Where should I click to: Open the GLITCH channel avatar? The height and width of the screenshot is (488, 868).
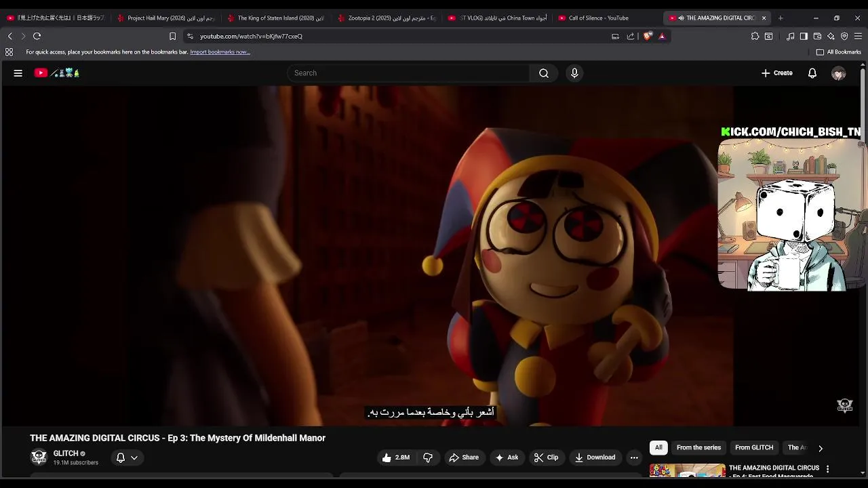coord(39,457)
